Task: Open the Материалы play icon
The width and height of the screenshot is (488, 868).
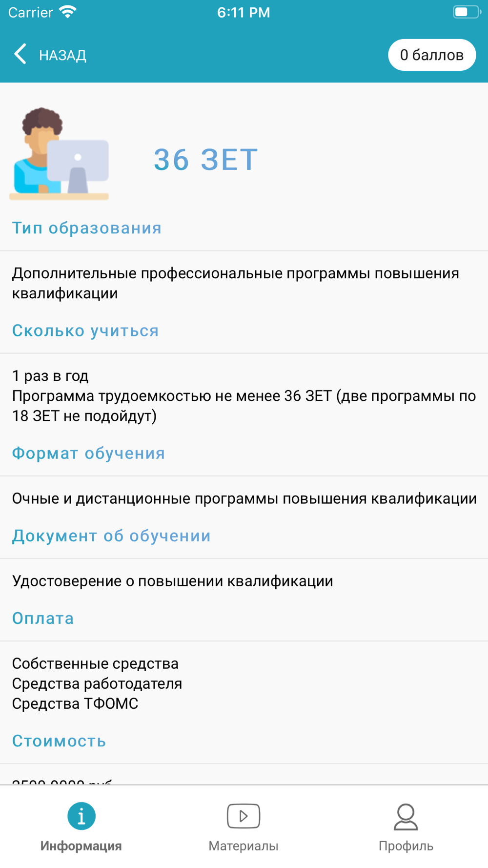Action: 244,816
